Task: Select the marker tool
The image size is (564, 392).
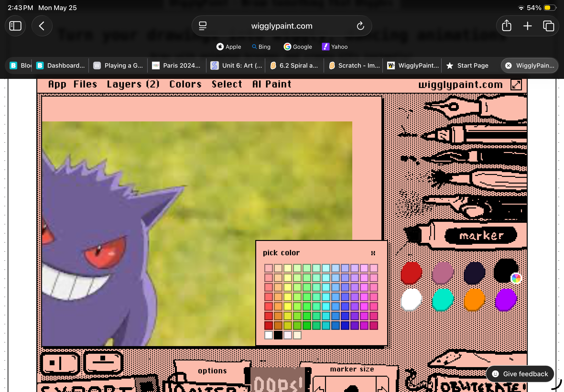Action: pyautogui.click(x=465, y=235)
